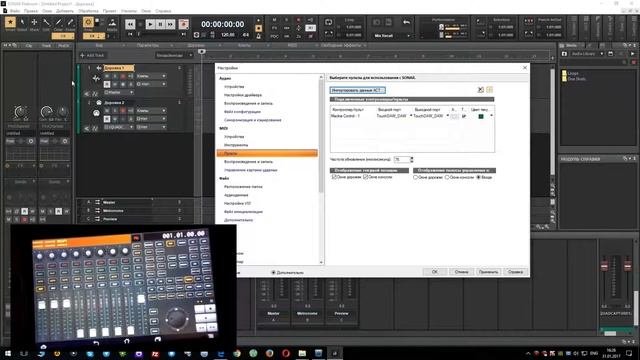Click the Windows Start button

coord(8,353)
